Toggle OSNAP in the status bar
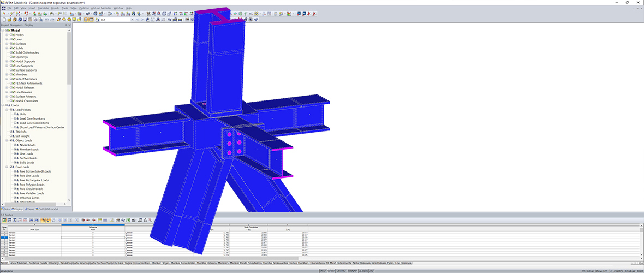 pyautogui.click(x=353, y=271)
